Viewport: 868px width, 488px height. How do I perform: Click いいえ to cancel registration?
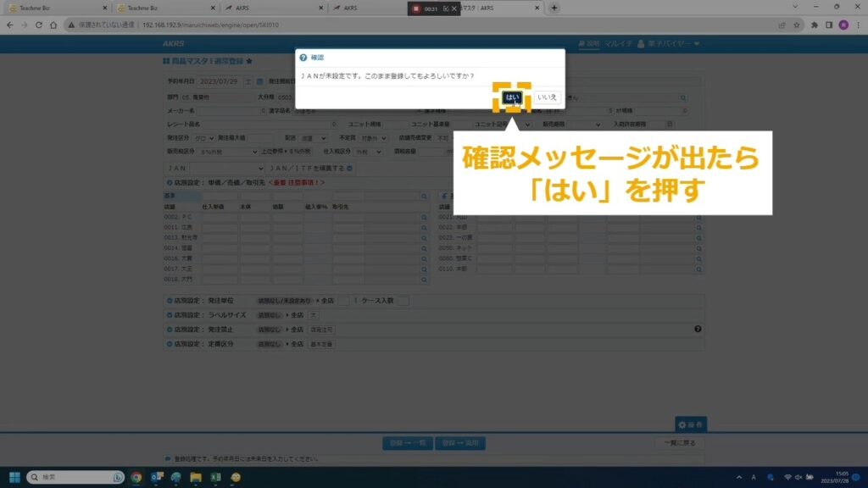547,97
